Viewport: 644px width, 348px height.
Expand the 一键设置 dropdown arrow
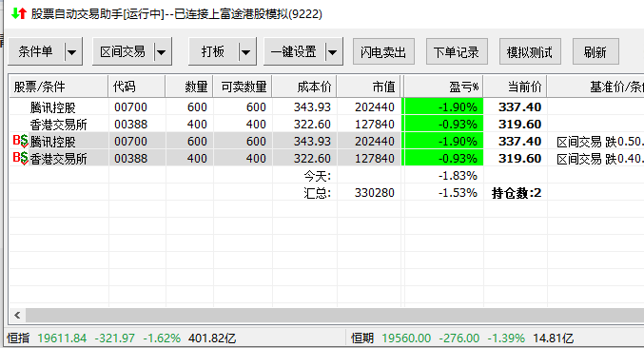click(332, 52)
